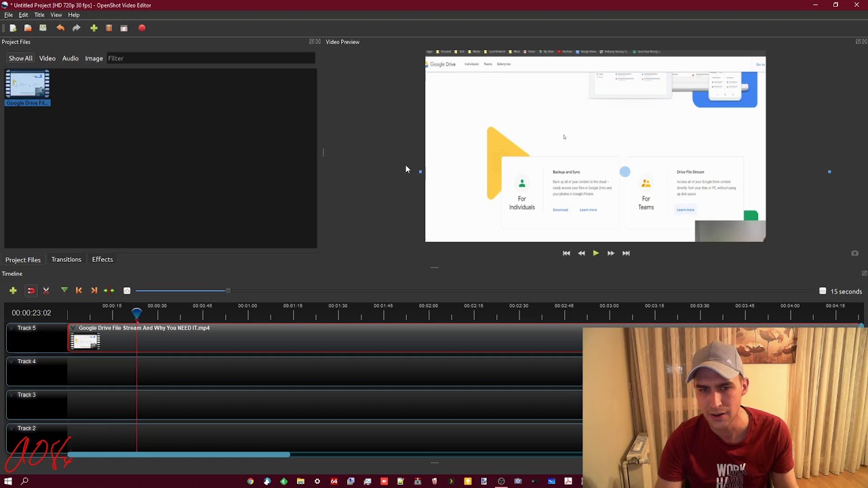Center the timeline on the playhead
Image resolution: width=868 pixels, height=488 pixels.
pyautogui.click(x=108, y=290)
